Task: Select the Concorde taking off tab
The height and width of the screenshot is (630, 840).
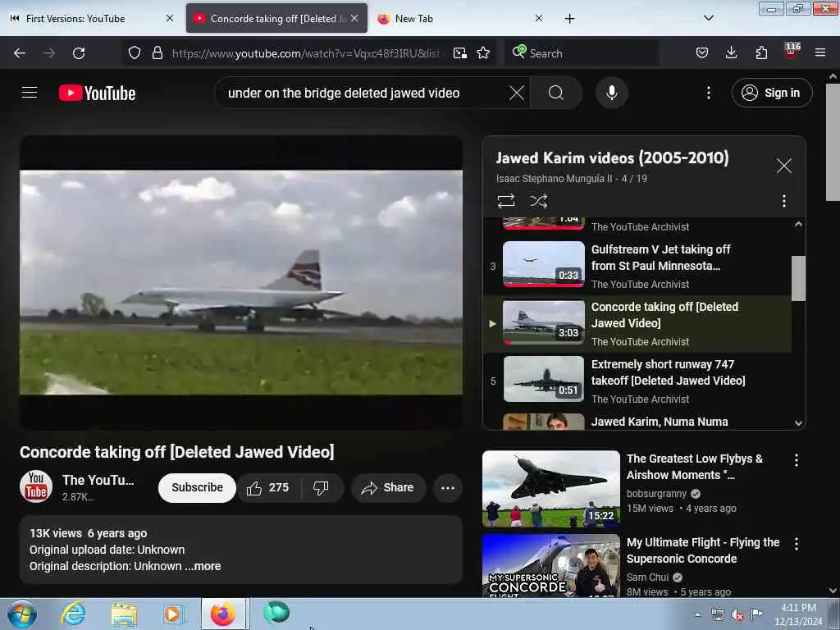Action: (277, 19)
